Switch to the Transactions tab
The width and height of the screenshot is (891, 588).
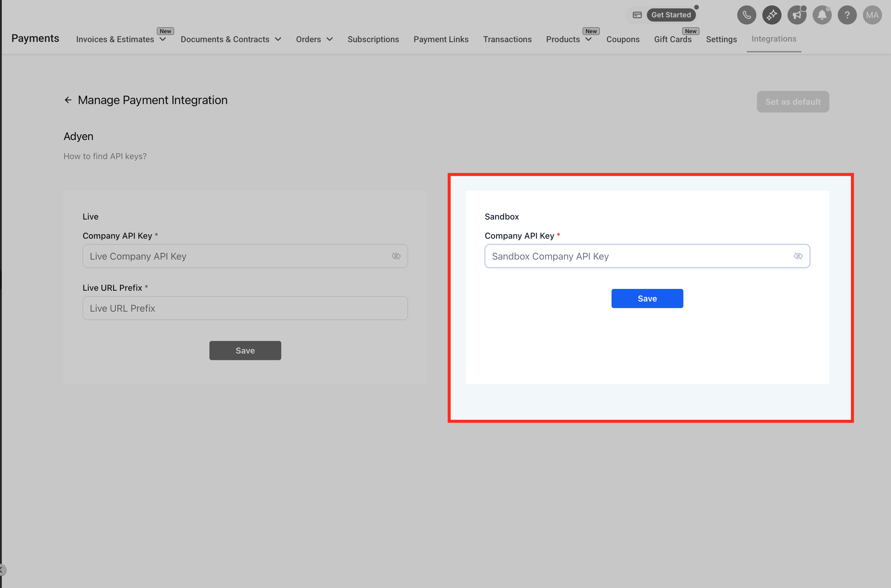pyautogui.click(x=507, y=39)
